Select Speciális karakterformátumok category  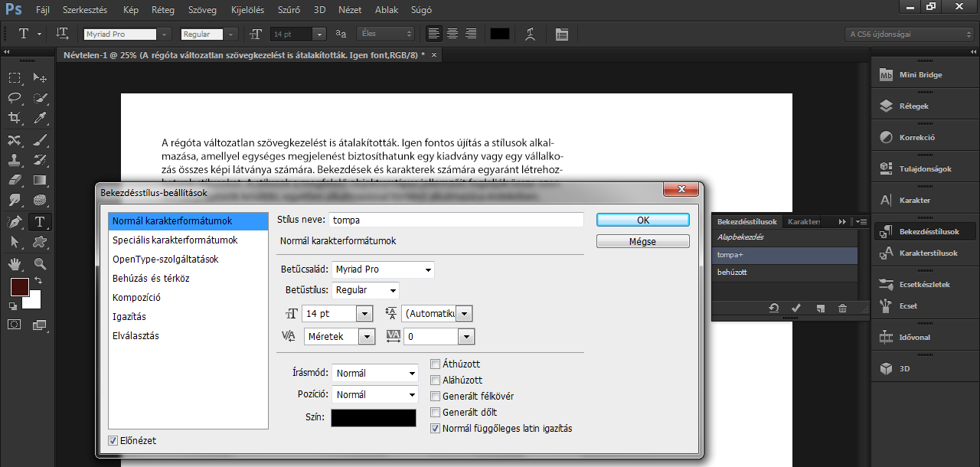[x=188, y=240]
